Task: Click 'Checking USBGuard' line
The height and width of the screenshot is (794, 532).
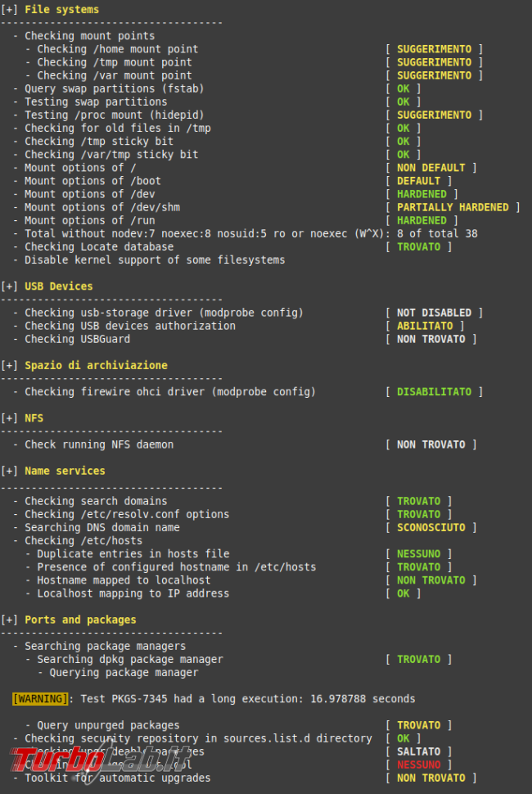Action: click(x=78, y=339)
